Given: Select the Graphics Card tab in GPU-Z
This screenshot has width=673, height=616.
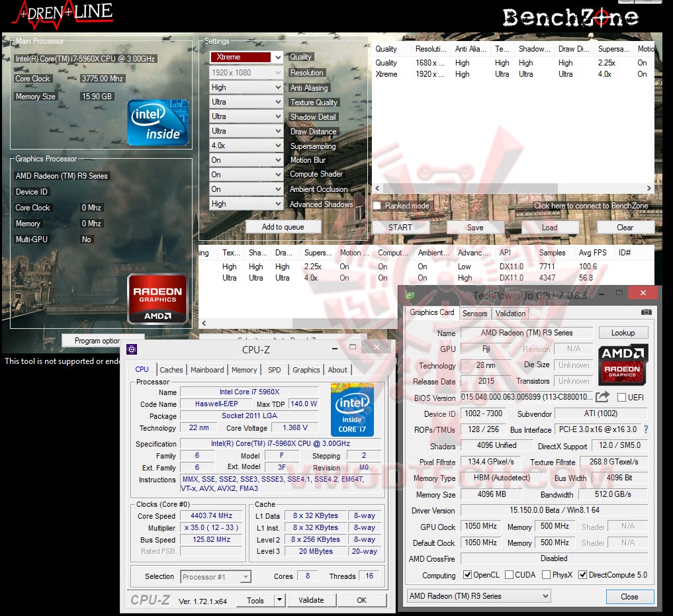Looking at the screenshot, I should coord(431,312).
